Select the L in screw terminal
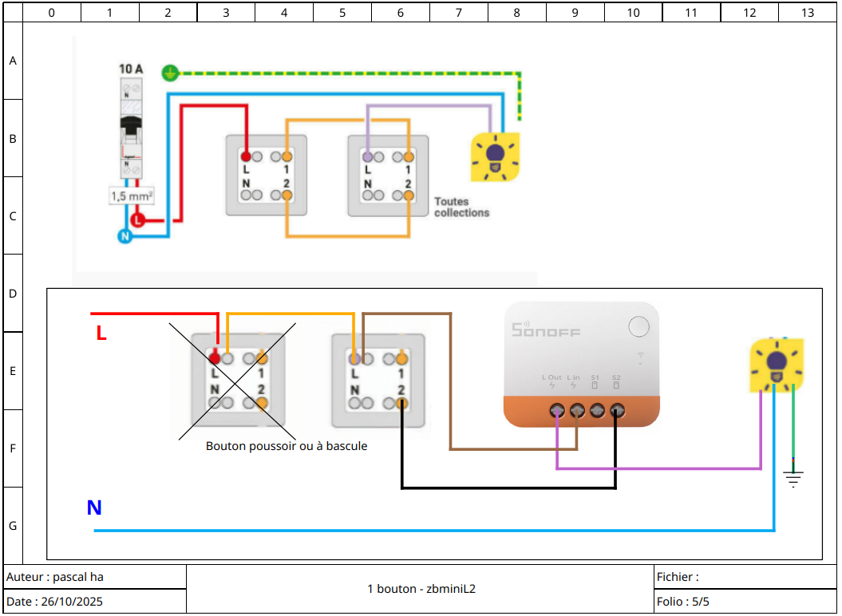Screen dimensions: 842x616 pyautogui.click(x=577, y=411)
